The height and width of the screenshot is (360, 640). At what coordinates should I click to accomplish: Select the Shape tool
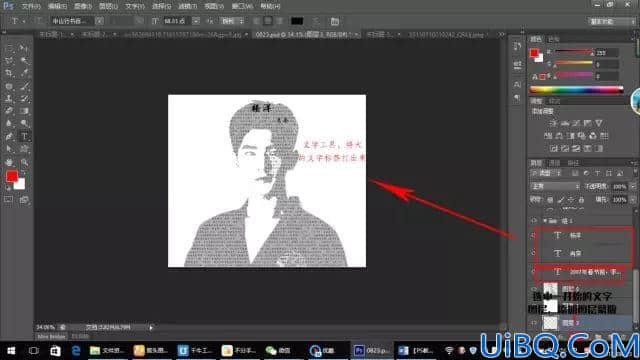click(24, 149)
